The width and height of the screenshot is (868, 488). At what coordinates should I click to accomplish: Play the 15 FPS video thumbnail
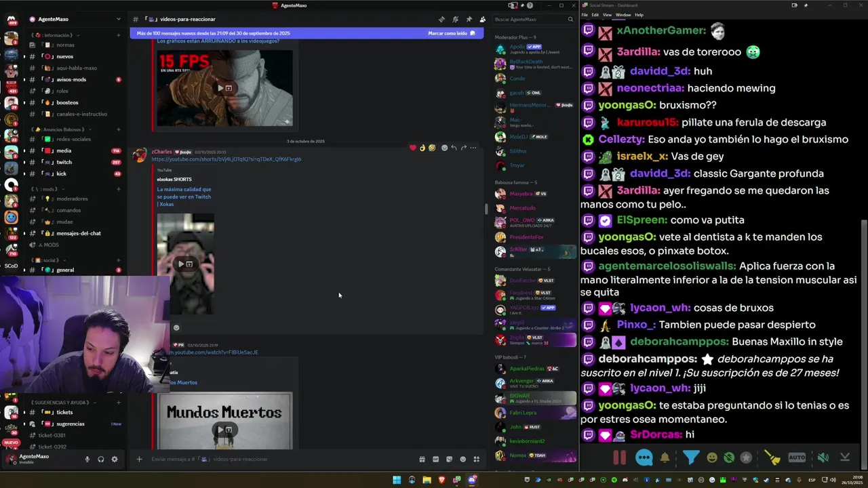(x=224, y=88)
